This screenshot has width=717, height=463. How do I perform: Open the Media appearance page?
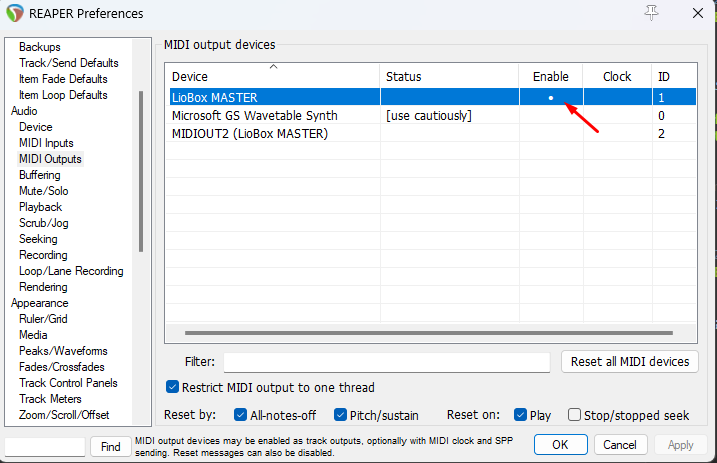click(x=33, y=335)
